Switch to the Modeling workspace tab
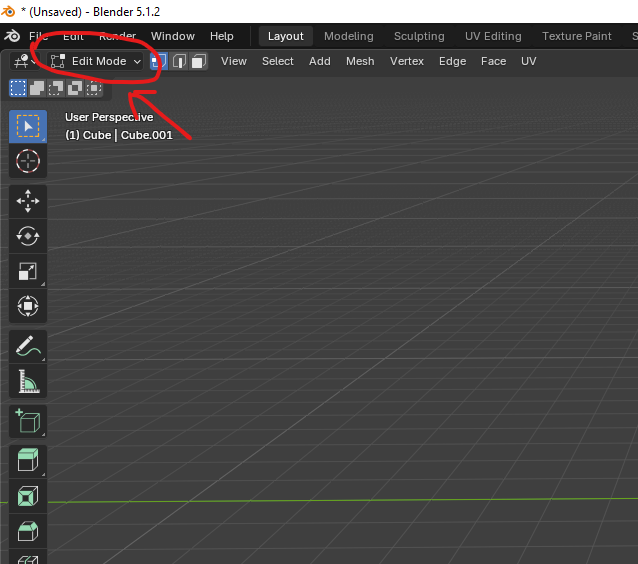This screenshot has width=638, height=564. pos(349,36)
